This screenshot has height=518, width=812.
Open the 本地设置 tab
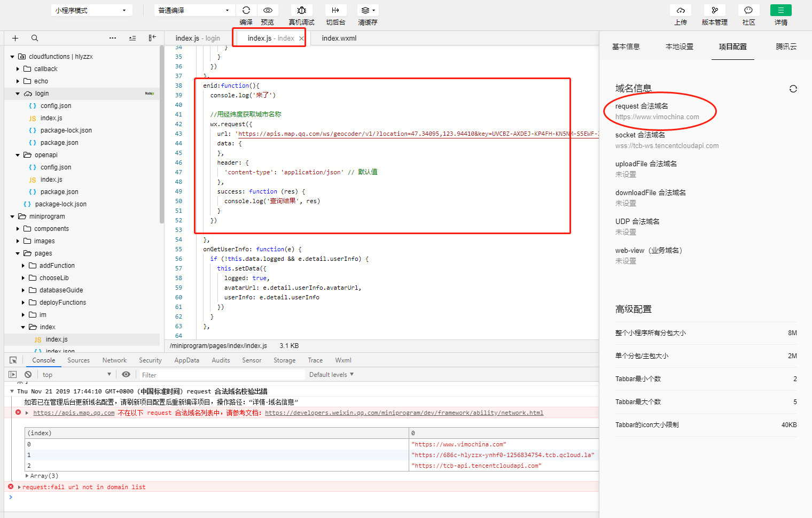point(680,47)
